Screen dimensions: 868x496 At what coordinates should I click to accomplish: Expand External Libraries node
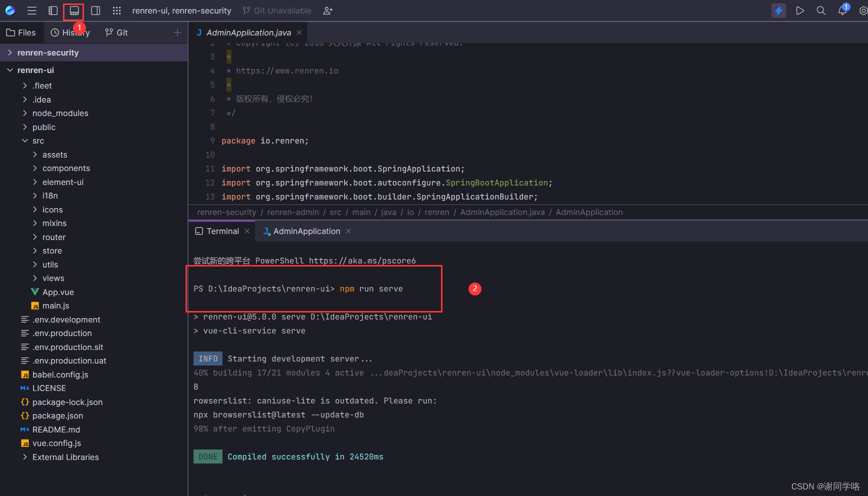click(24, 457)
